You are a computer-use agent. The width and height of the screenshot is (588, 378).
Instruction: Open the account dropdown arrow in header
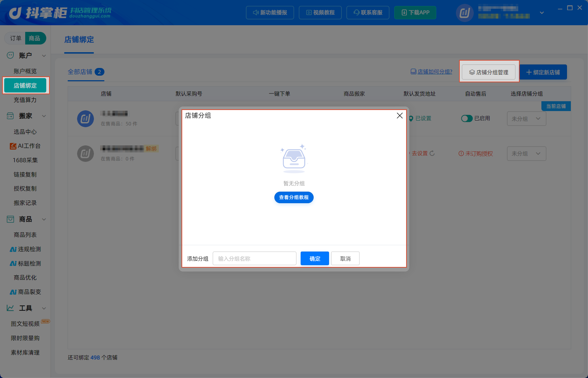tap(542, 13)
